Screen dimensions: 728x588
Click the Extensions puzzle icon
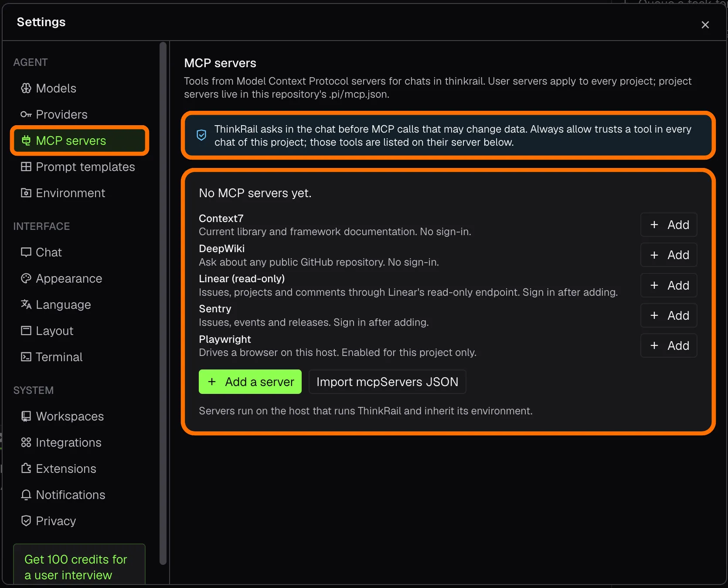click(26, 468)
